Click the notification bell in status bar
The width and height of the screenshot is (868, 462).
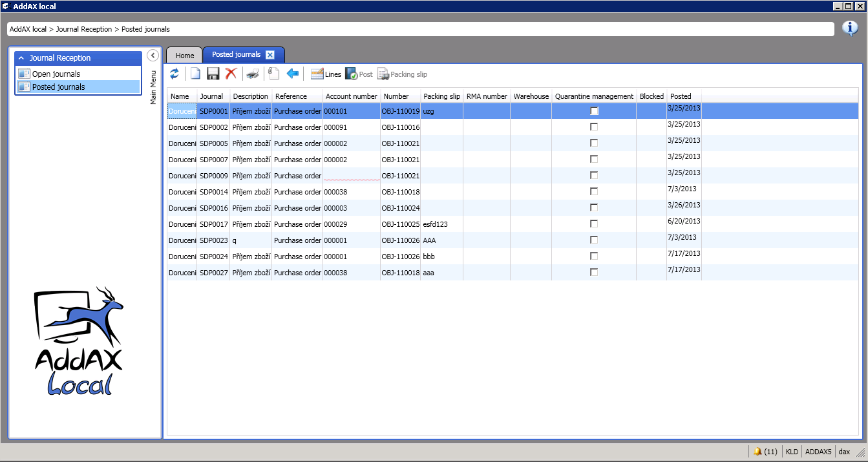point(757,451)
